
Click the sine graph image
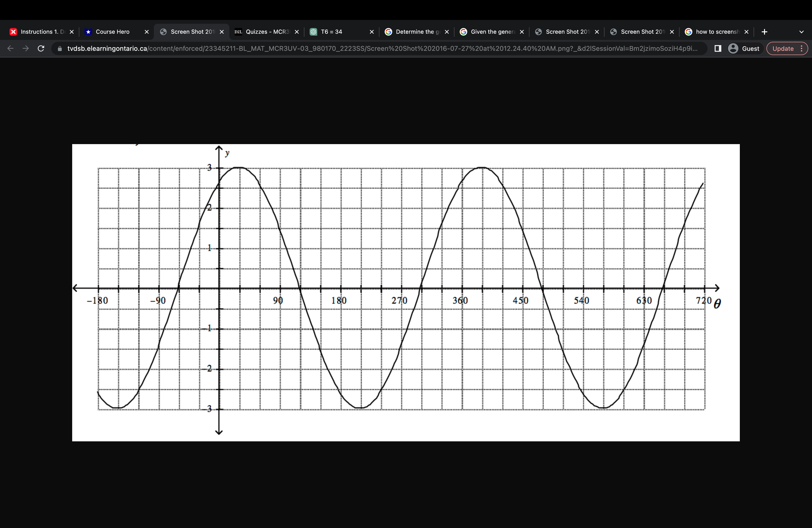point(406,292)
